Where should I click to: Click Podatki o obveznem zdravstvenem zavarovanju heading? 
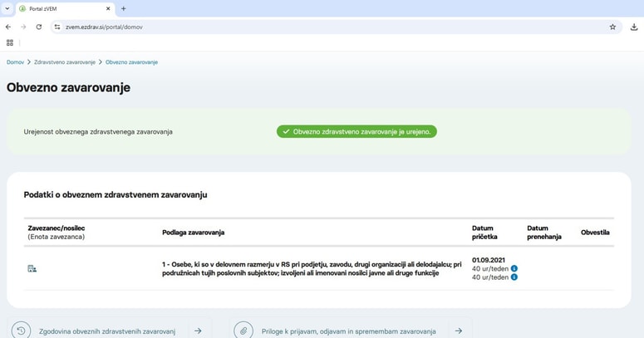(116, 194)
